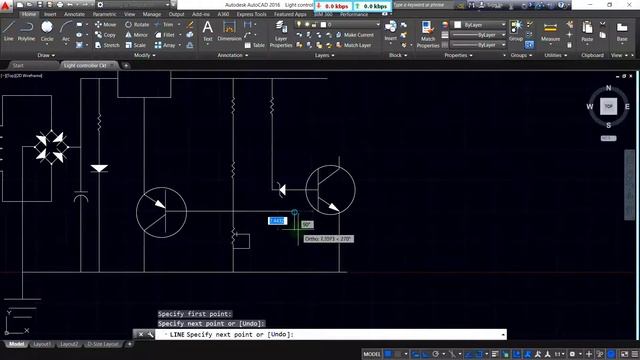This screenshot has height=360, width=640.
Task: Click the Group tool
Action: (x=516, y=31)
